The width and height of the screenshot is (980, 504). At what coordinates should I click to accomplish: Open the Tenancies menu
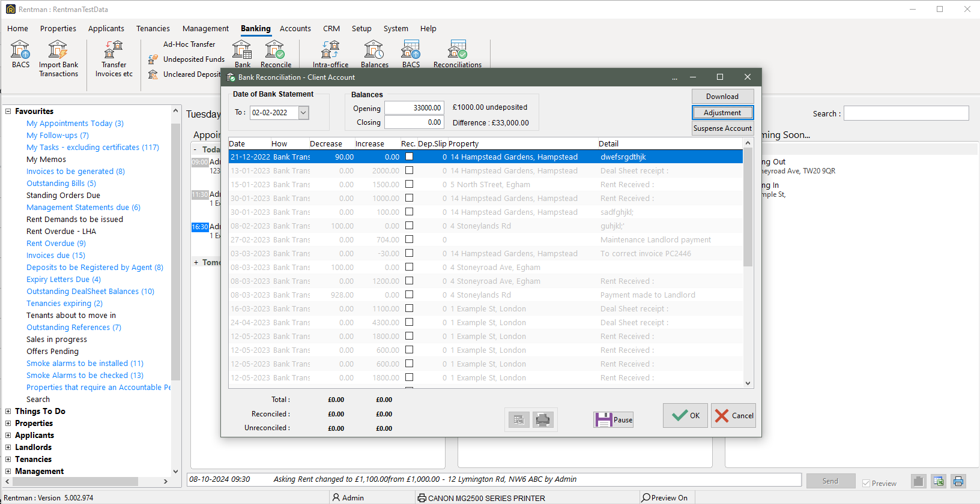click(x=153, y=28)
